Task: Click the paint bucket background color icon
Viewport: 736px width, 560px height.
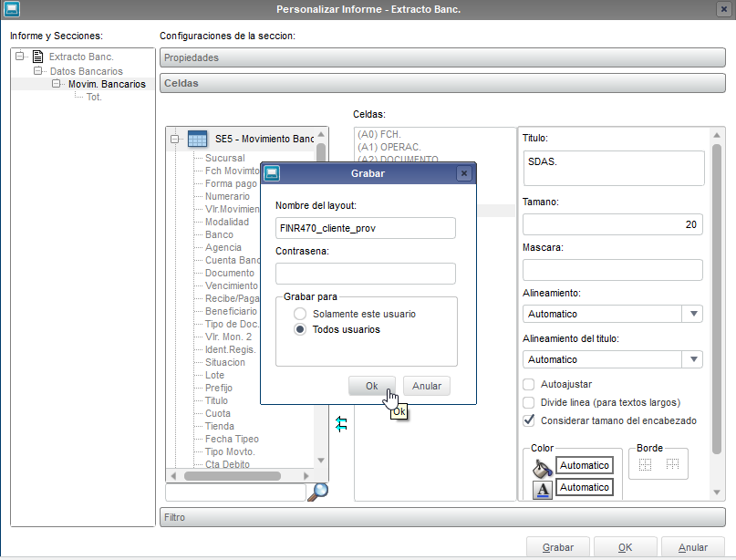Action: click(542, 468)
